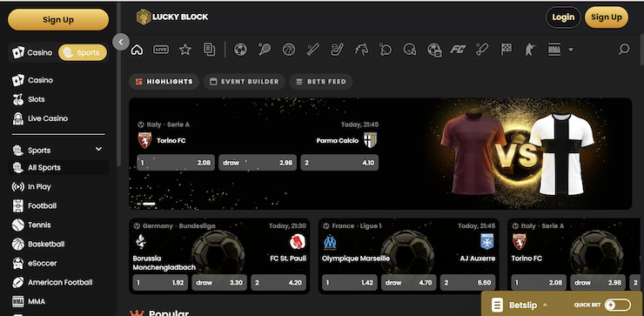The width and height of the screenshot is (644, 316).
Task: Select the baseball bat icon in toolbar
Action: [313, 50]
